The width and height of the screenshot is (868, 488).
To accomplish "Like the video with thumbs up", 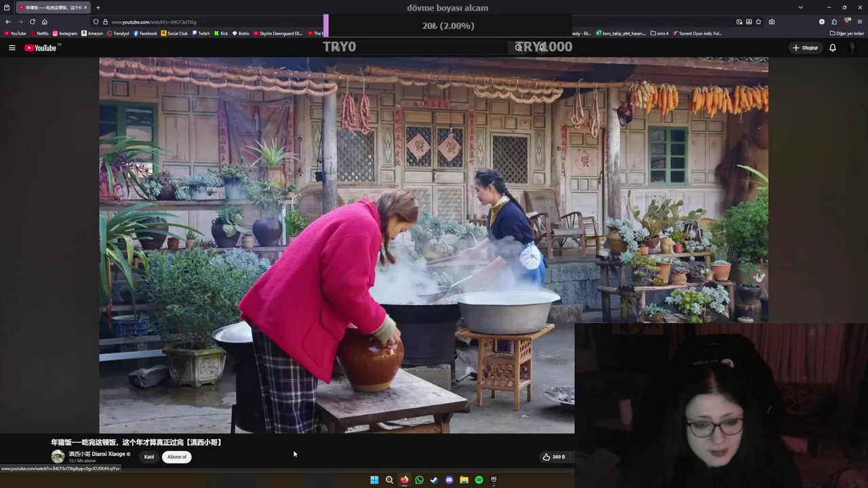I will pos(546,457).
